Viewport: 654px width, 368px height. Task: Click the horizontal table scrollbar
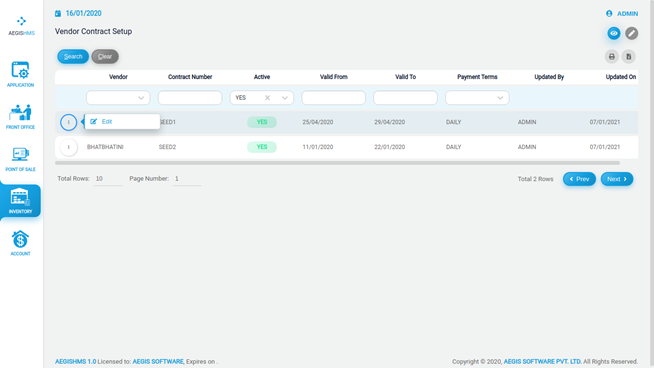337,163
